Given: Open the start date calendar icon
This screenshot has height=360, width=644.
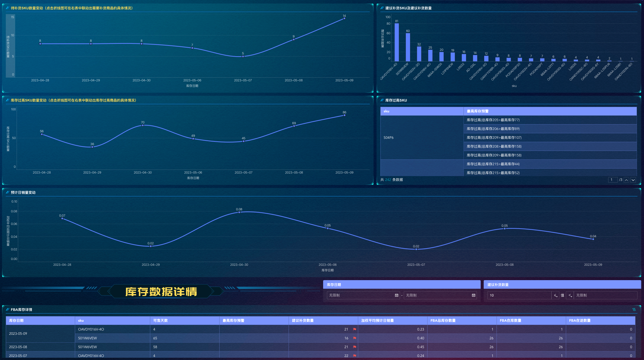Looking at the screenshot, I should tap(396, 295).
